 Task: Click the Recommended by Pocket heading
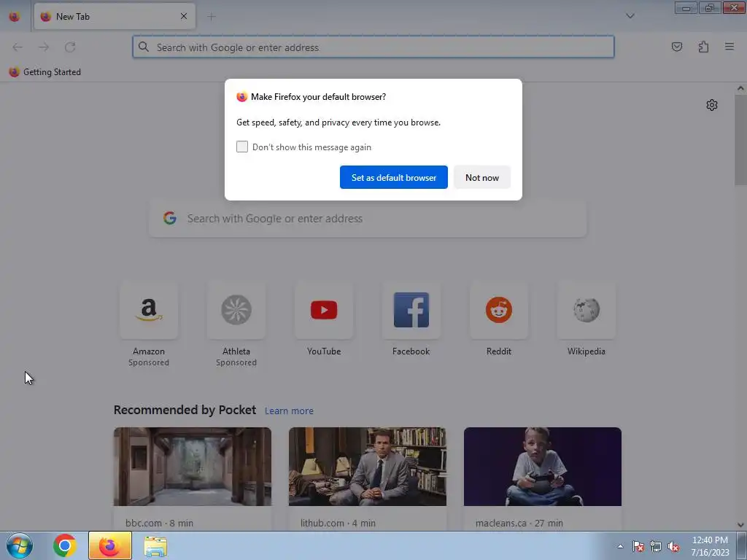pyautogui.click(x=185, y=410)
